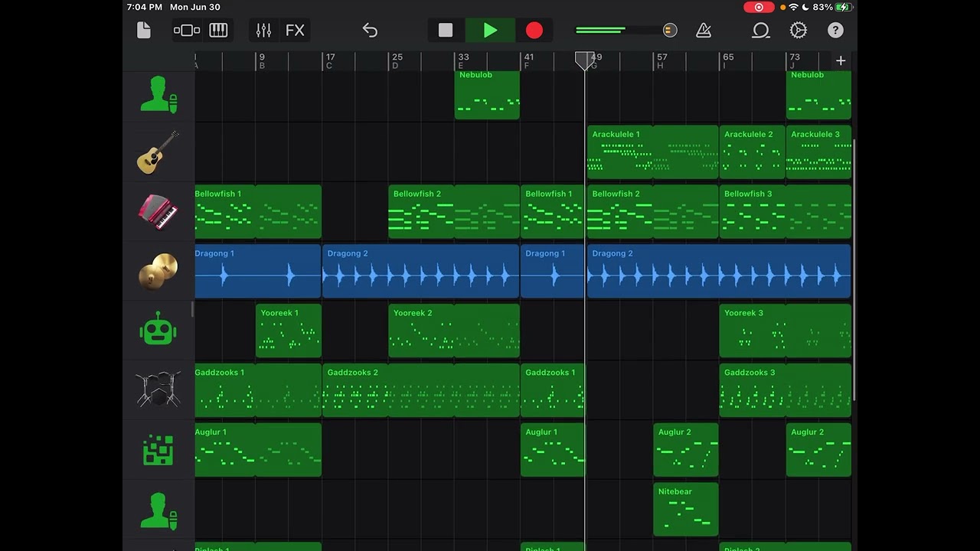This screenshot has width=980, height=551.
Task: Show the FX effects panel
Action: pyautogui.click(x=295, y=31)
